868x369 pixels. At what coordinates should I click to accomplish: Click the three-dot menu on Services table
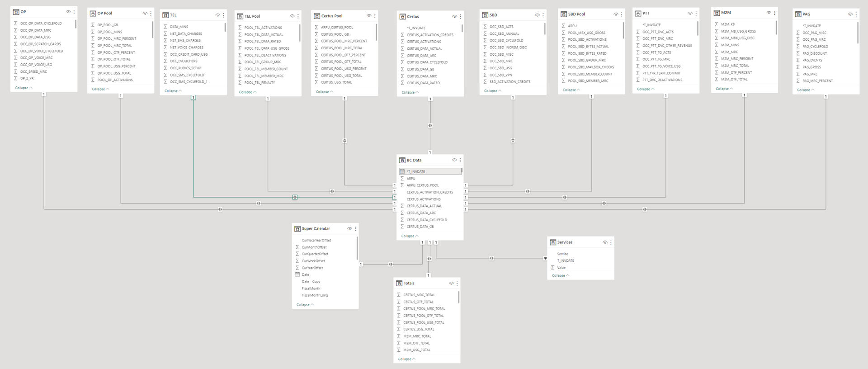(611, 242)
